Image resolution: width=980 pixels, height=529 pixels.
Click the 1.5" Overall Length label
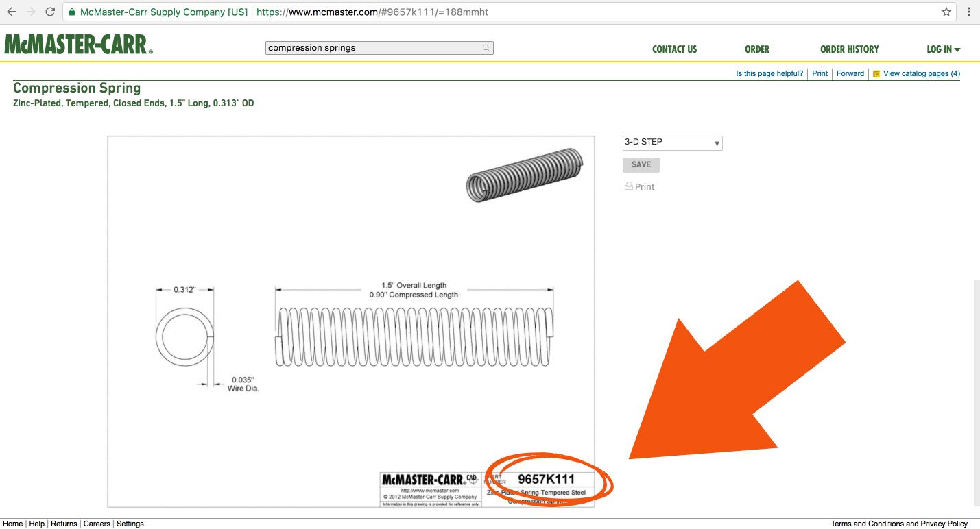point(414,286)
